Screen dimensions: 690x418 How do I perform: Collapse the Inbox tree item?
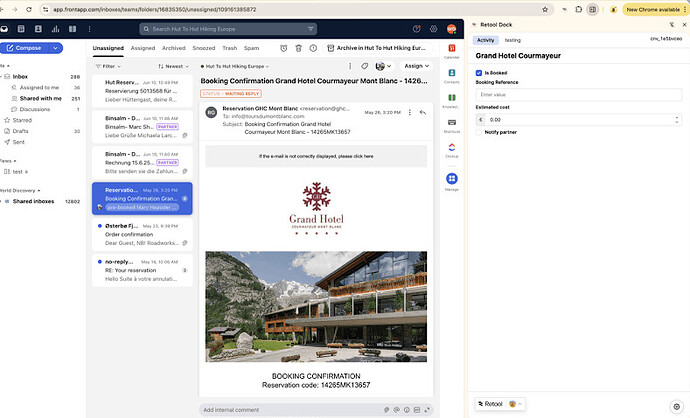point(1,77)
